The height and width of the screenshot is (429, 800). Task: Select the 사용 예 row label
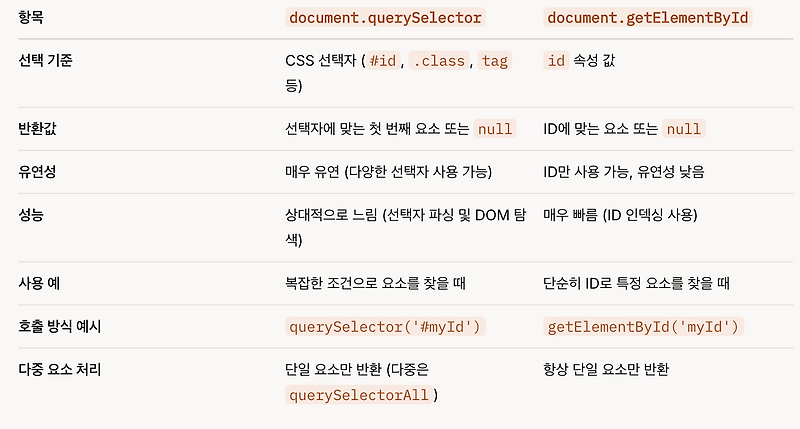[39, 283]
